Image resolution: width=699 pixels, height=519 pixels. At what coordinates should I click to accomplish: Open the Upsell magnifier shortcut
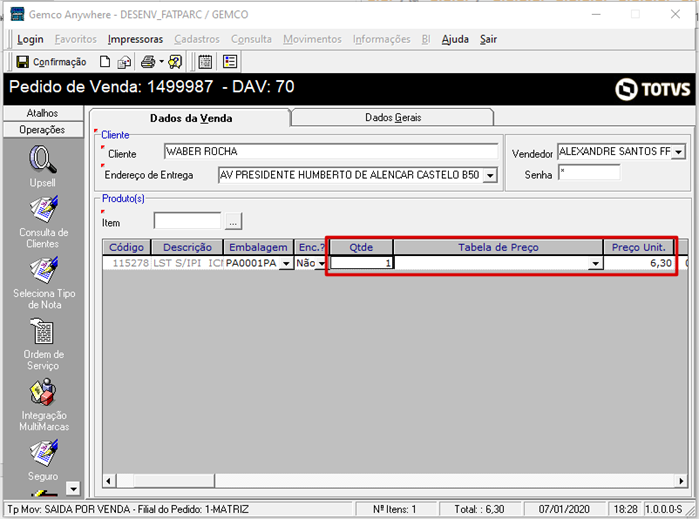pyautogui.click(x=43, y=159)
